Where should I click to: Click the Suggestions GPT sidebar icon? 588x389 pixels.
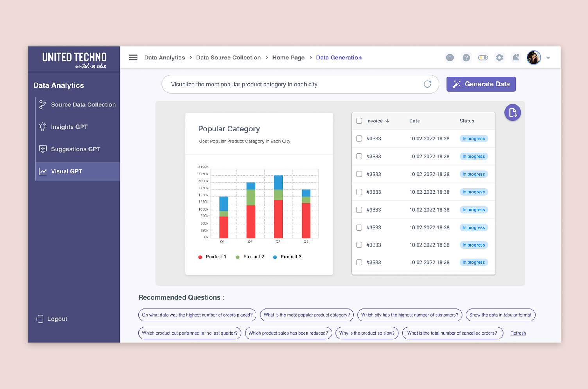[43, 149]
